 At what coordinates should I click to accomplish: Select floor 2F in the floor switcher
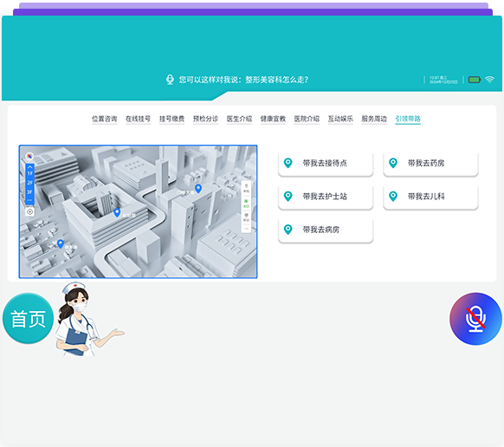(30, 183)
